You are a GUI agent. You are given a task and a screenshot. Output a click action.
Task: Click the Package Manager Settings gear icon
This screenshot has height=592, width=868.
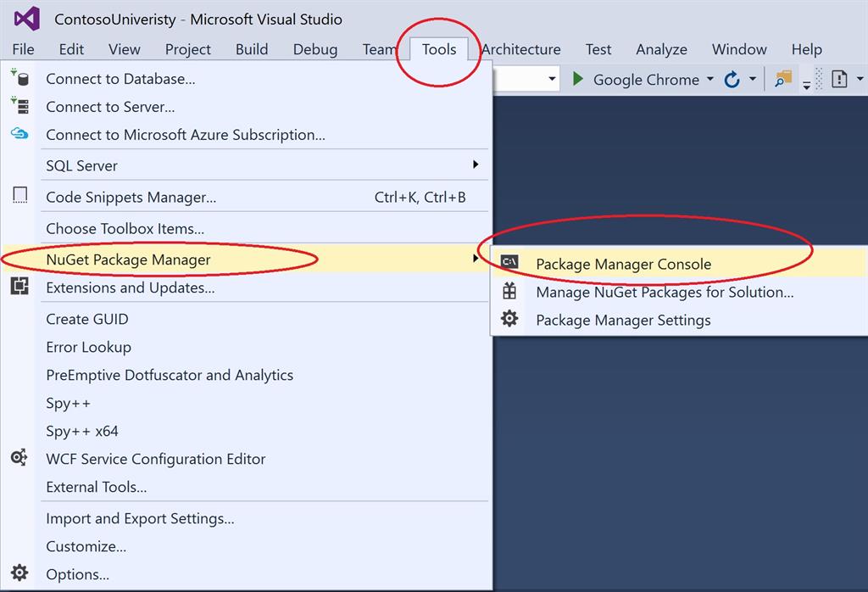(x=509, y=319)
